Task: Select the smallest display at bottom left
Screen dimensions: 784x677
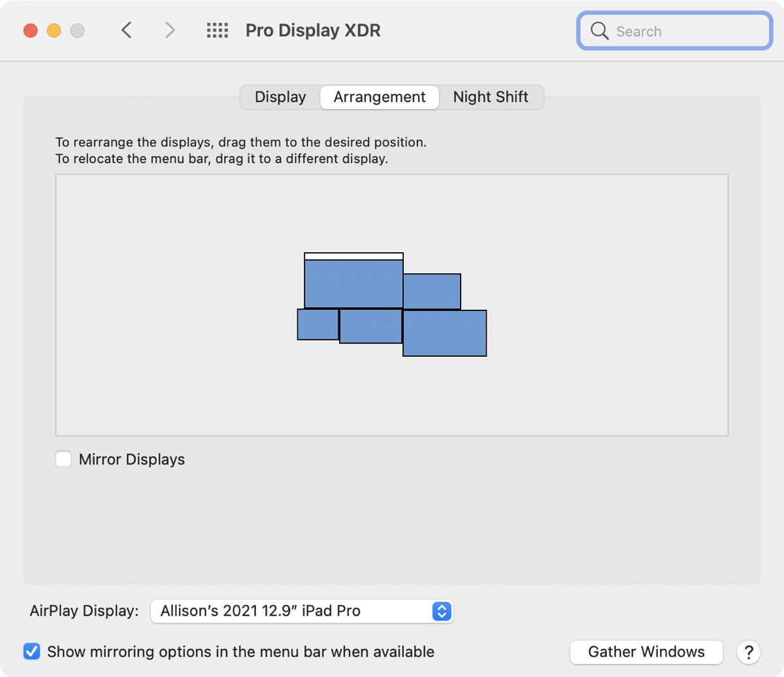Action: tap(318, 325)
